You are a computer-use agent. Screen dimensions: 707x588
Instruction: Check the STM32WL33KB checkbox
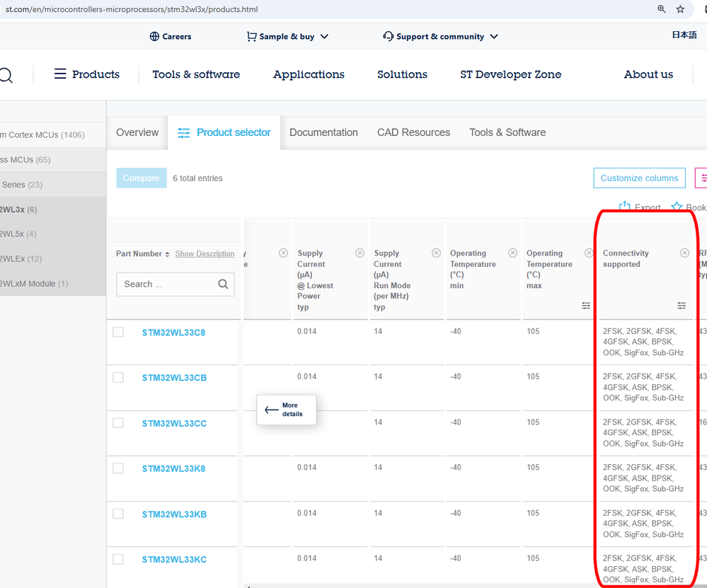(x=118, y=514)
